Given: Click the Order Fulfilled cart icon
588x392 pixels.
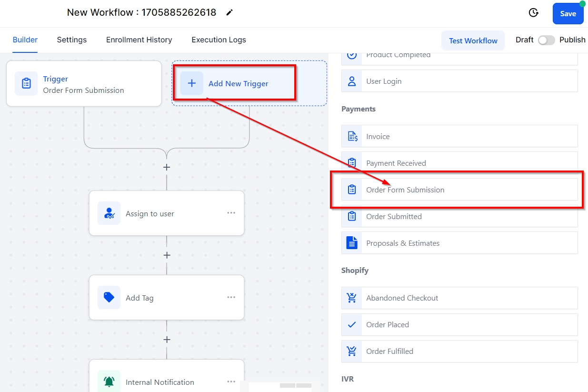Looking at the screenshot, I should 352,351.
